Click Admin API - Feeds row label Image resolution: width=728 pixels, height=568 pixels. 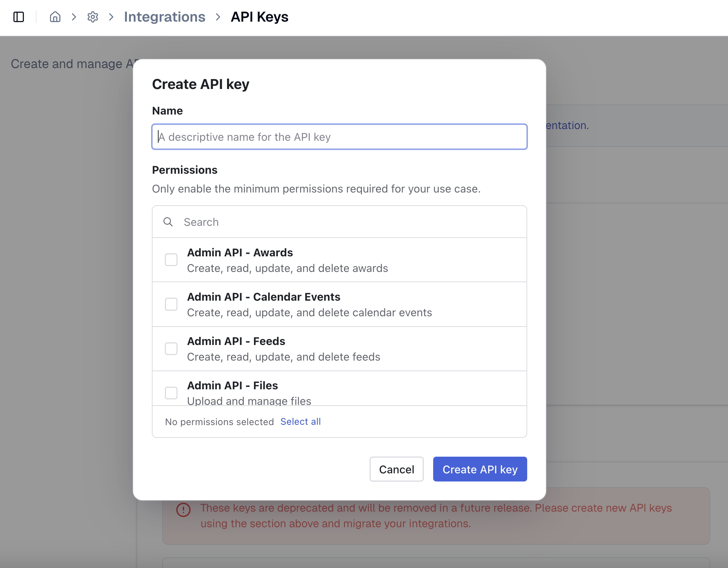[236, 341]
